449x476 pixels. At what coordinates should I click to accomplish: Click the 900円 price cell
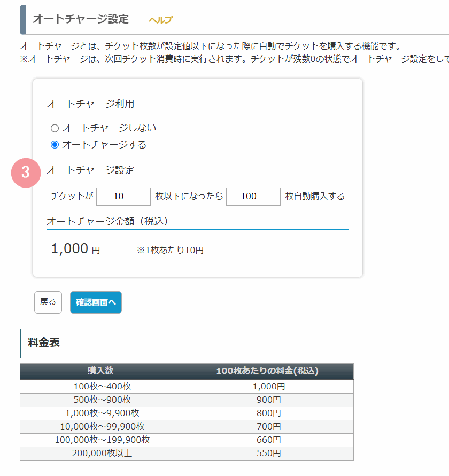coord(267,400)
